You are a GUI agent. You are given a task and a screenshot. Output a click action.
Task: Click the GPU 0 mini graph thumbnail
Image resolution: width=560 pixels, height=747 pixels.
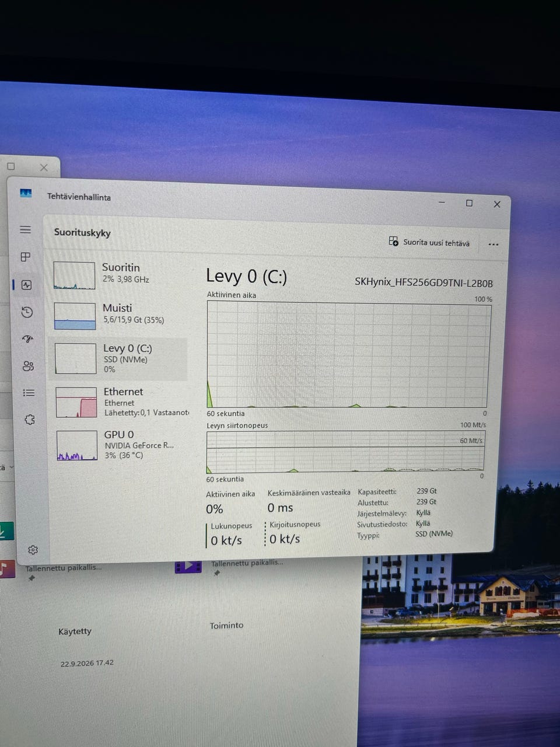tap(77, 446)
